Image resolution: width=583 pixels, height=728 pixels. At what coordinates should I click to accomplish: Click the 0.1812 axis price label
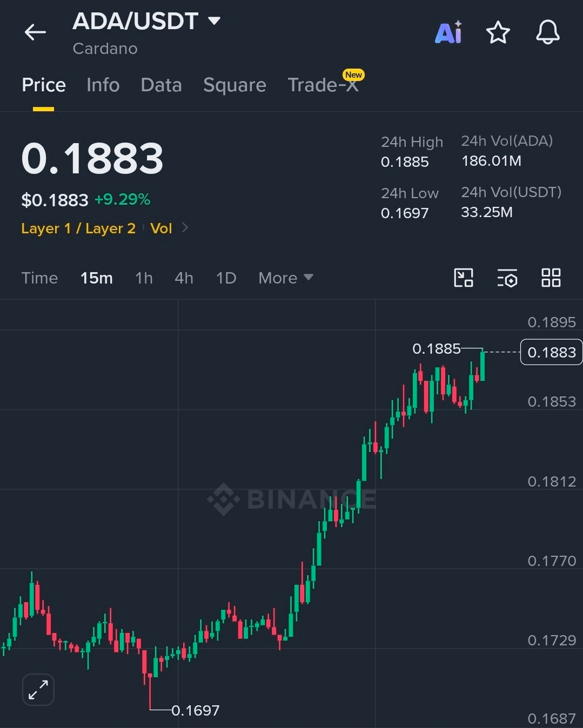(x=552, y=482)
